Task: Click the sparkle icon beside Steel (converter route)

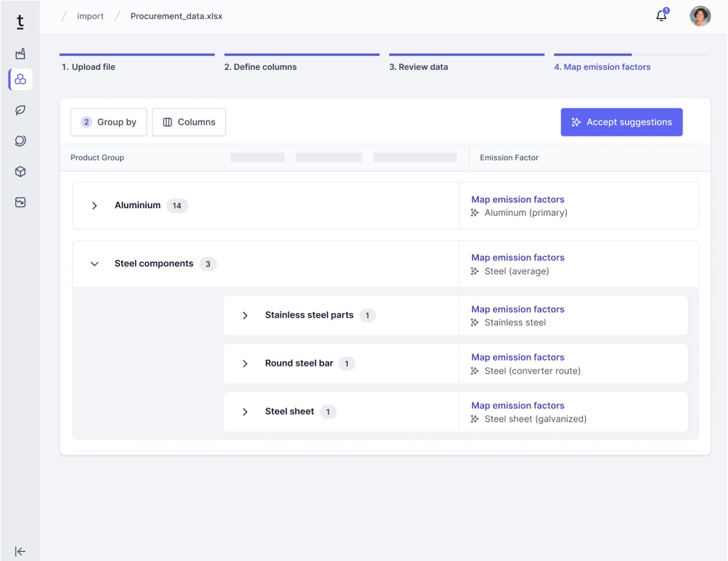Action: [474, 370]
